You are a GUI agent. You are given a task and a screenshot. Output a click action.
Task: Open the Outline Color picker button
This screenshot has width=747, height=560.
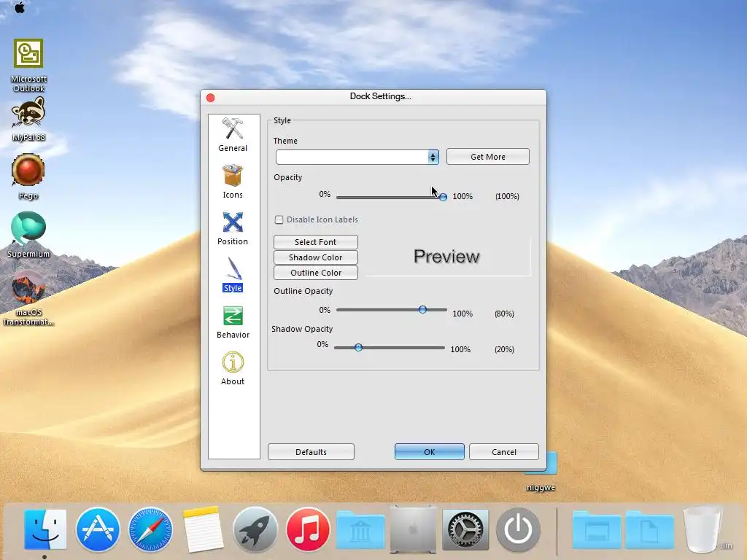click(x=315, y=273)
